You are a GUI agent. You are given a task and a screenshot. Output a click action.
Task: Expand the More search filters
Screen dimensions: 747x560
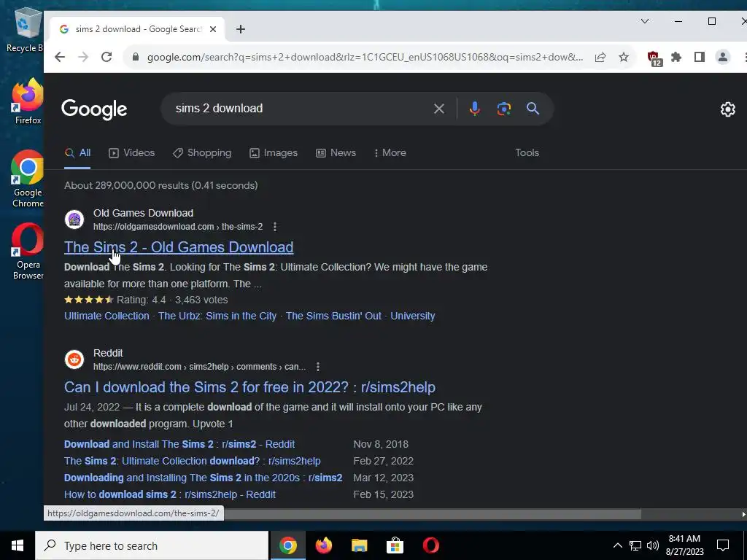click(390, 153)
